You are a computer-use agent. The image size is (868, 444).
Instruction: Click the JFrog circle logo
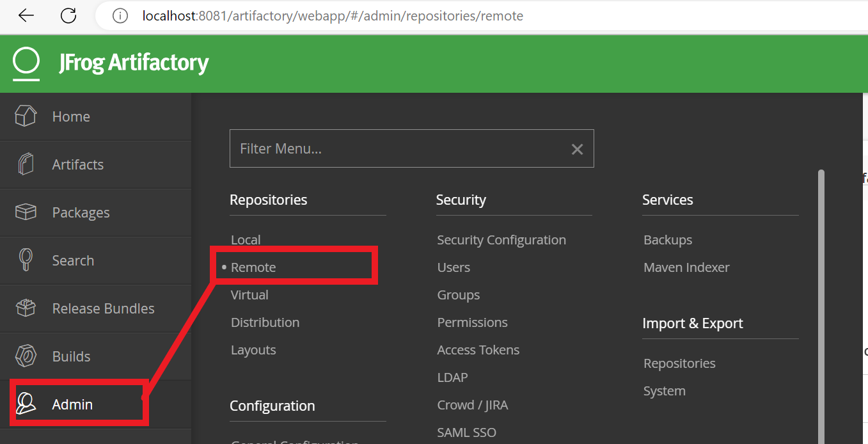click(x=26, y=63)
